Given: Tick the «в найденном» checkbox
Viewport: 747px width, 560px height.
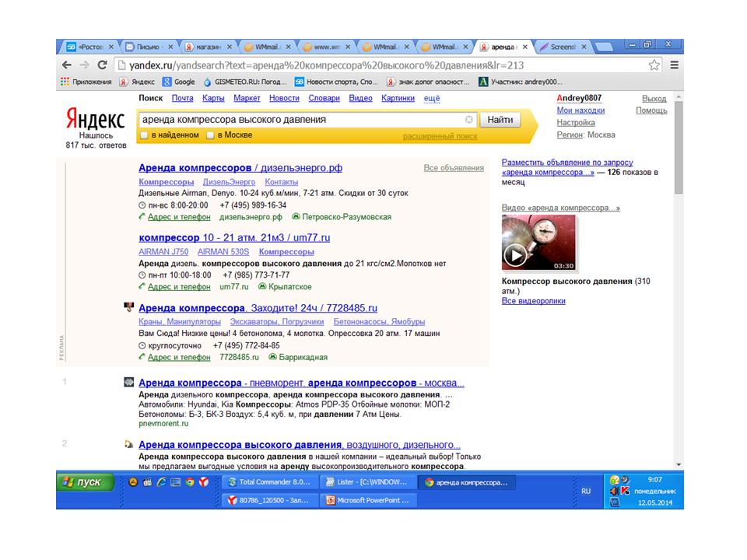Looking at the screenshot, I should (144, 135).
